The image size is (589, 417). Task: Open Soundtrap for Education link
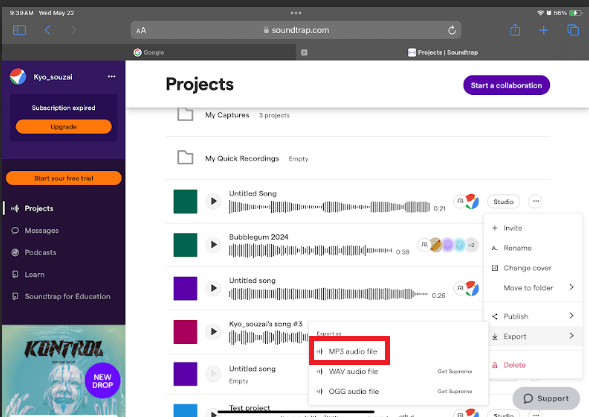(61, 296)
